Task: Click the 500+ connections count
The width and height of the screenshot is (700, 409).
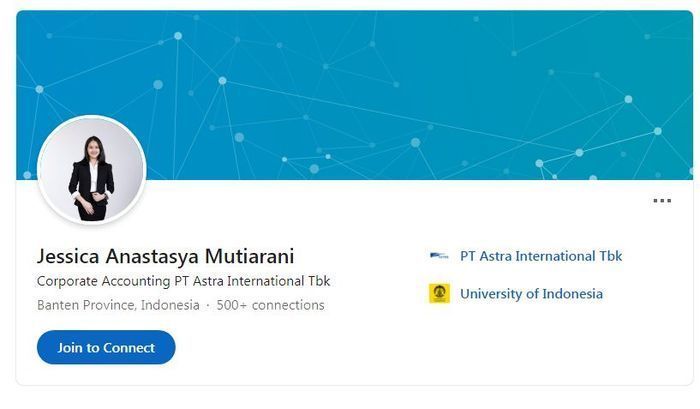Action: coord(270,305)
